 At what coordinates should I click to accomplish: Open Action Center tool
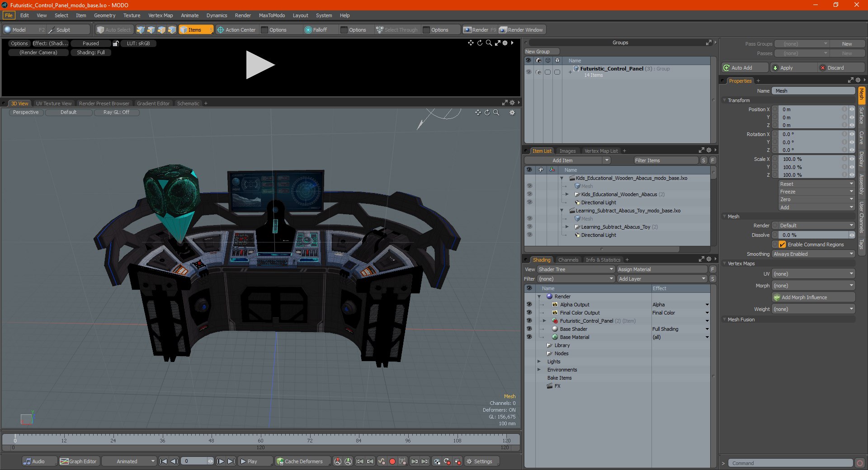[236, 30]
